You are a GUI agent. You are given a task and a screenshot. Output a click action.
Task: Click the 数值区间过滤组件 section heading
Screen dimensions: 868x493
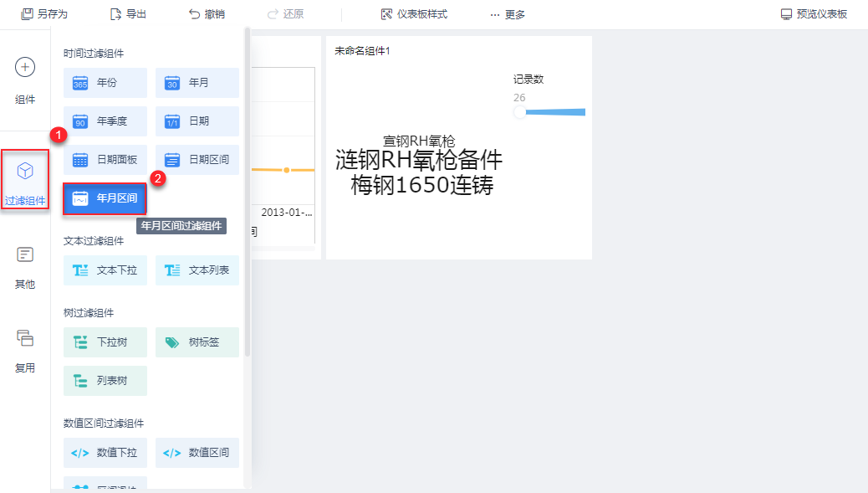click(104, 424)
